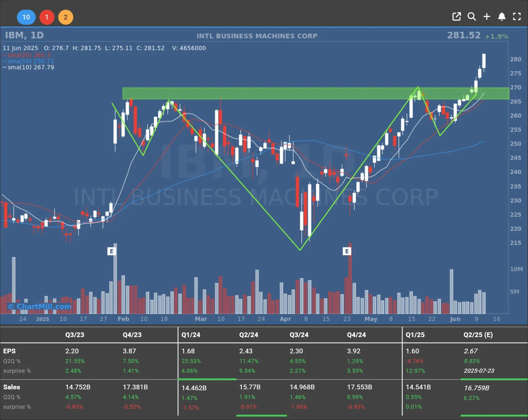The image size is (528, 420).
Task: Click the blue 10 badge
Action: (x=26, y=17)
